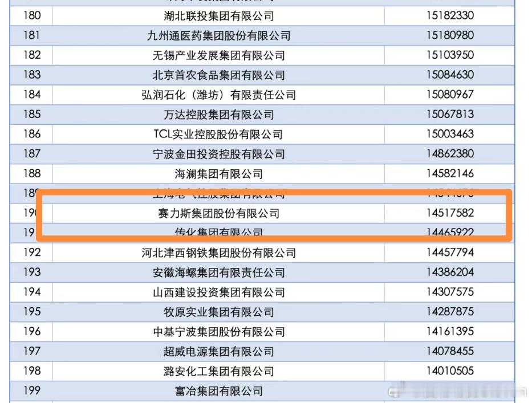The image size is (532, 403).
Task: Click the rank number 188
Action: tap(33, 173)
